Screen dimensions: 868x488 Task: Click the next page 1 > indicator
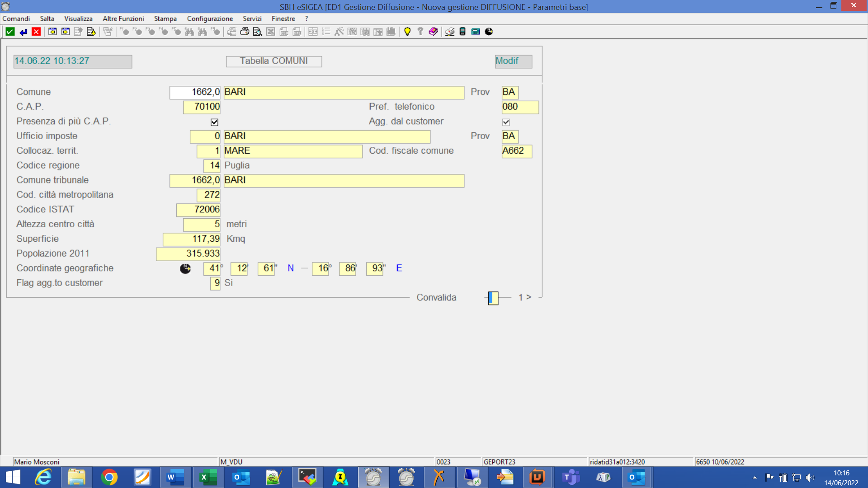tap(524, 297)
